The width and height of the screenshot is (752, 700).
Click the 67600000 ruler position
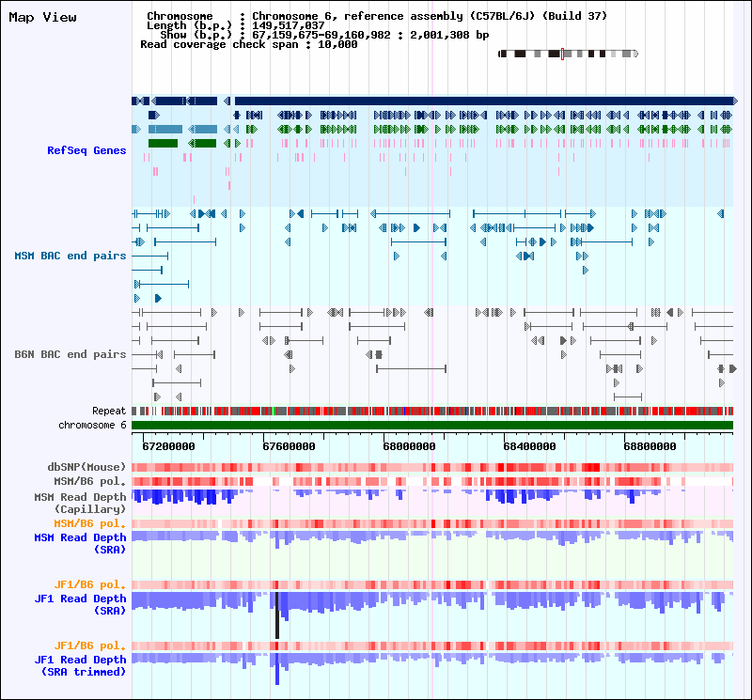(289, 446)
